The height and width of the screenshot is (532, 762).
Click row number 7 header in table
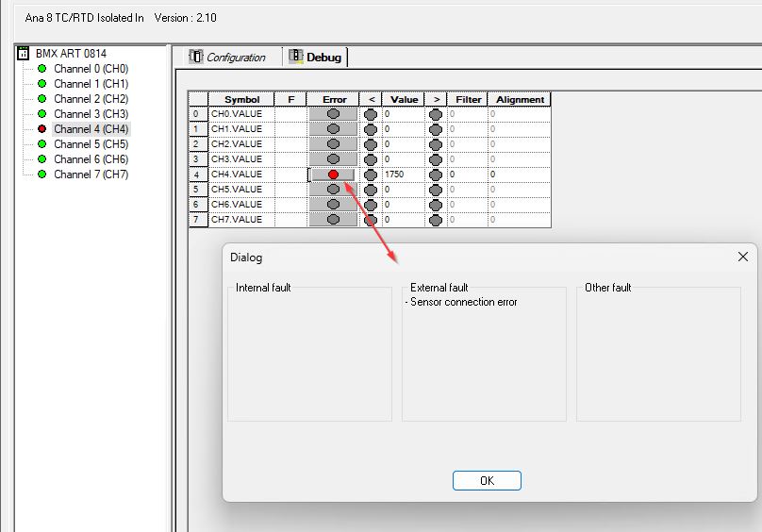point(198,220)
